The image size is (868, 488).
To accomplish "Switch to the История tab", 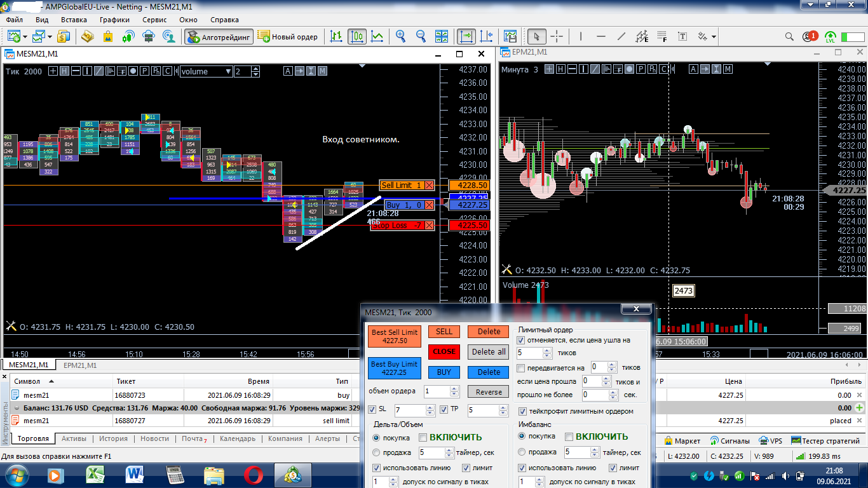I will 113,438.
